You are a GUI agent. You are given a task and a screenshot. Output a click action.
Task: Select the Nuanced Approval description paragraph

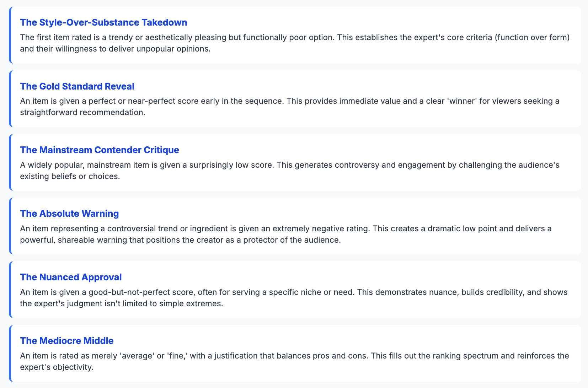(x=294, y=298)
